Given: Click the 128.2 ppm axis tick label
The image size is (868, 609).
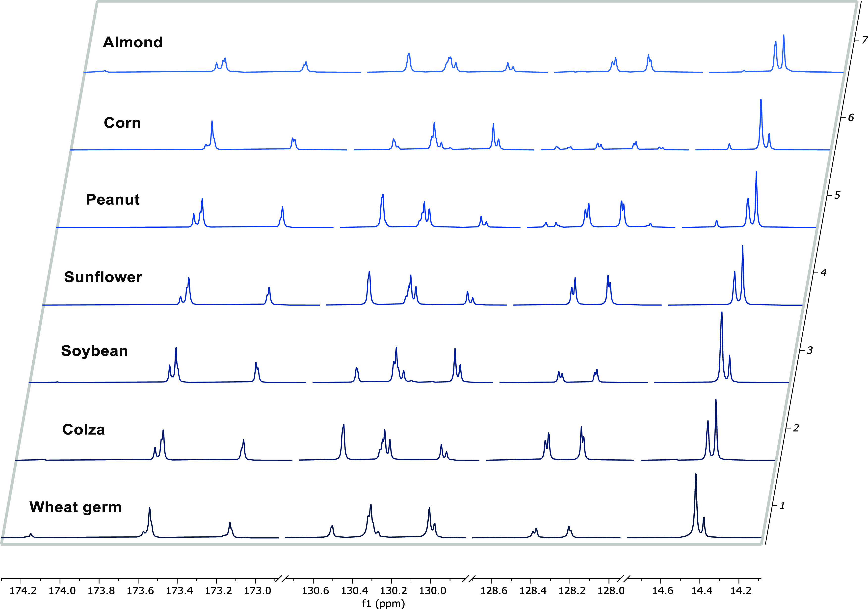Looking at the screenshot, I should 572,590.
